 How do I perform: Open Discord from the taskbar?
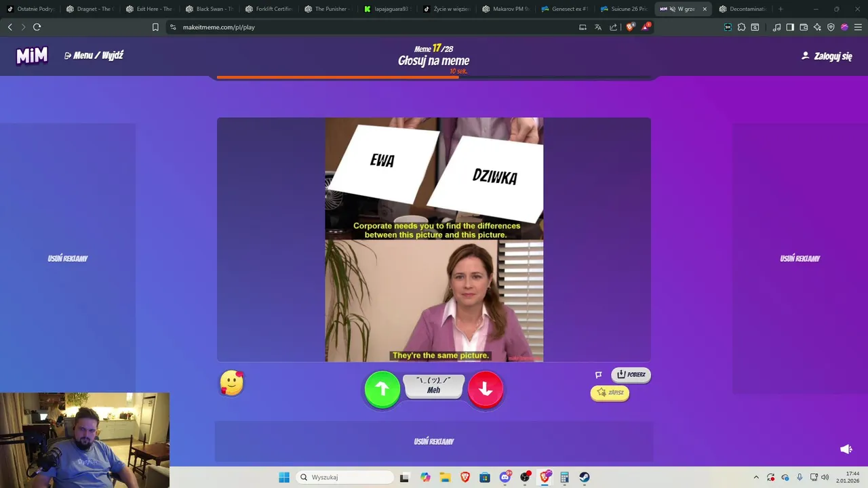pyautogui.click(x=505, y=477)
